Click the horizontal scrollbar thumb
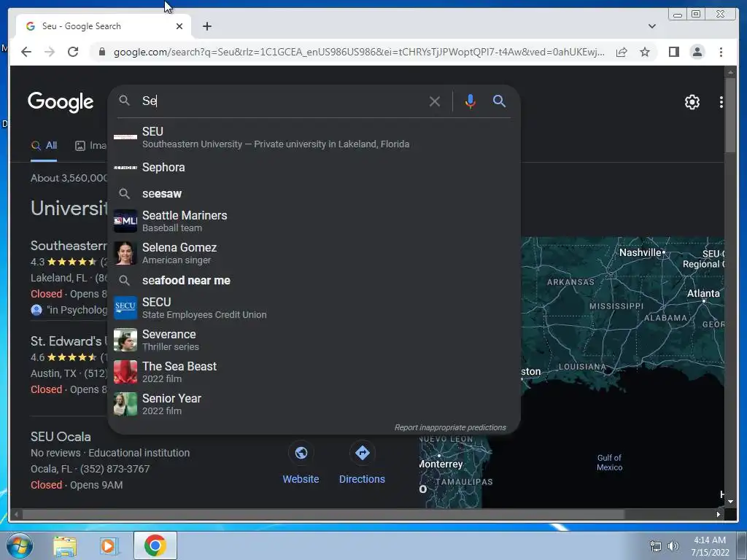Viewport: 747px width, 560px height. [323, 514]
